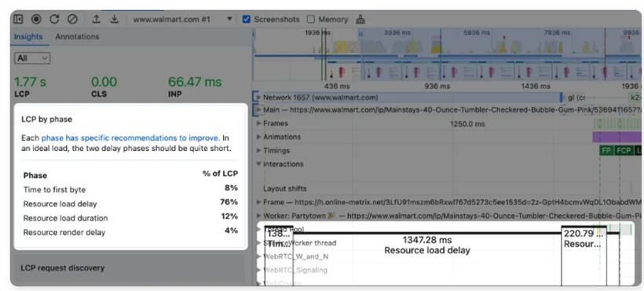Download the profile with the download icon

[x=115, y=20]
